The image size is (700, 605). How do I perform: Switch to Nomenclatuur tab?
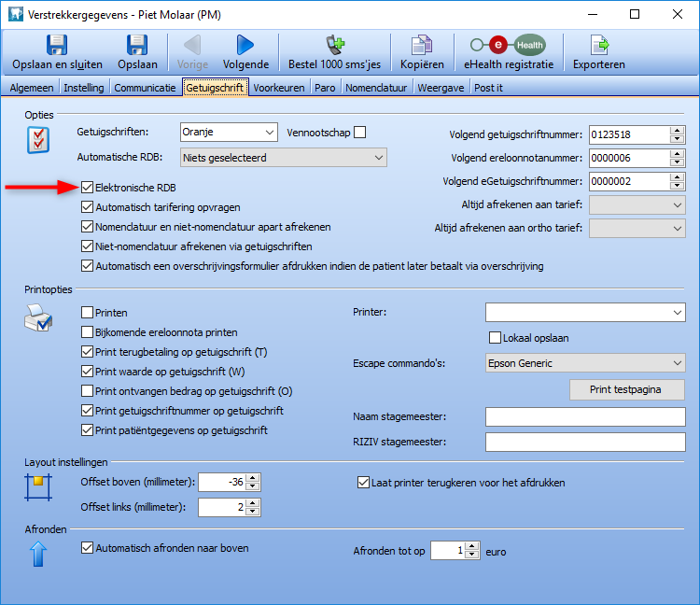pos(376,88)
